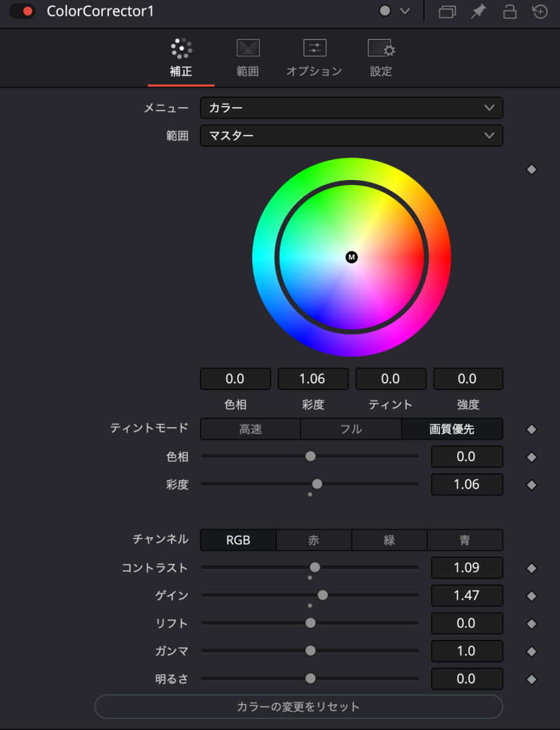Click the リフト keyframe diamond
The image size is (560, 730).
click(x=531, y=624)
